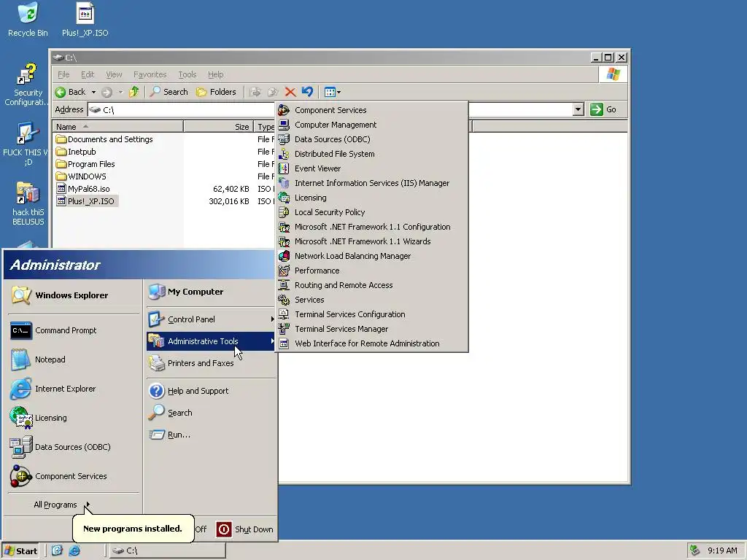Viewport: 747px width, 560px height.
Task: Select the Recycle Bin desktop icon
Action: point(28,20)
